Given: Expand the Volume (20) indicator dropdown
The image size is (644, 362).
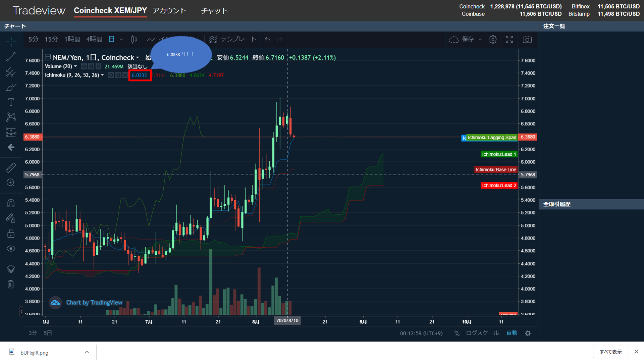Looking at the screenshot, I should tap(75, 66).
